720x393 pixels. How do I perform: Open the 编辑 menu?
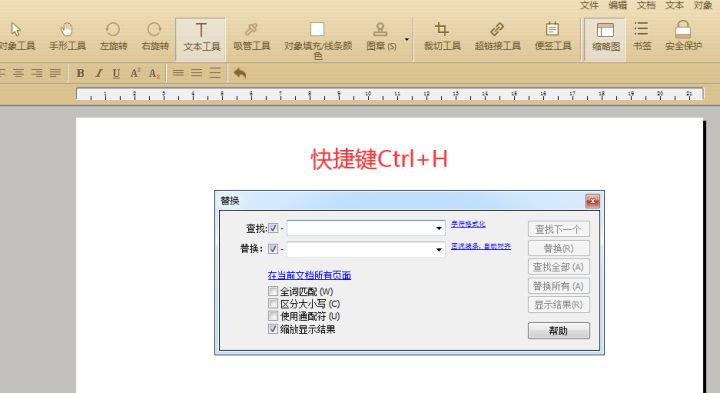tap(618, 5)
